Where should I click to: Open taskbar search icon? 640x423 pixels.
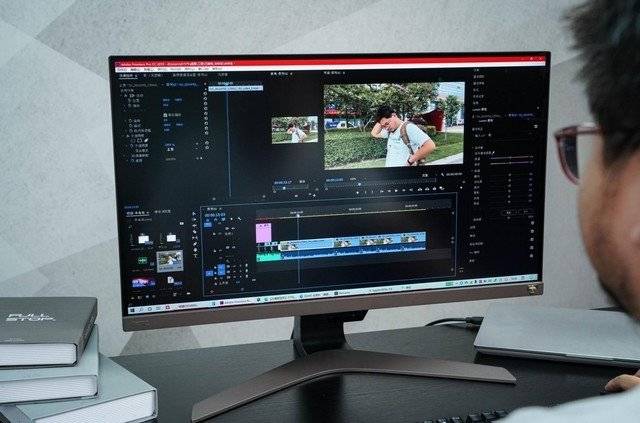(x=141, y=309)
